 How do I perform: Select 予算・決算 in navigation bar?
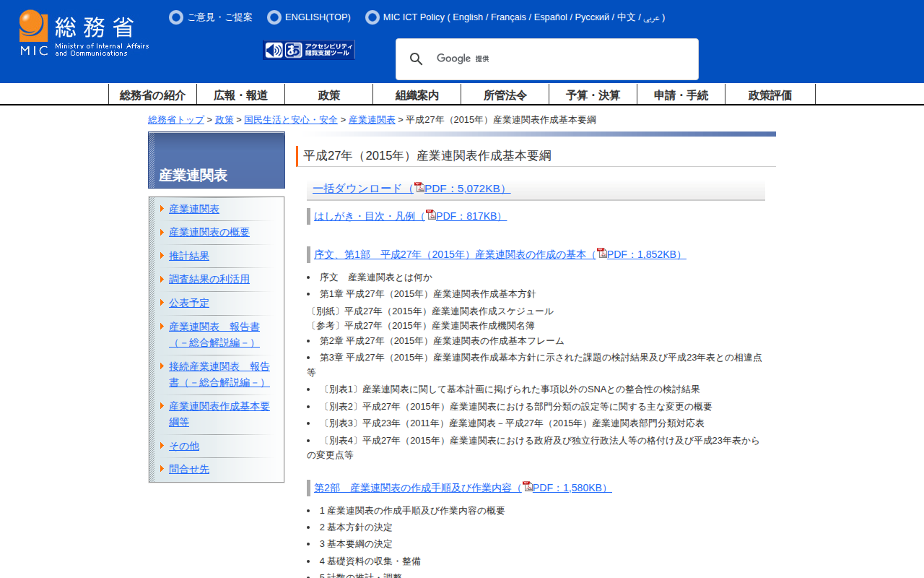click(x=593, y=95)
